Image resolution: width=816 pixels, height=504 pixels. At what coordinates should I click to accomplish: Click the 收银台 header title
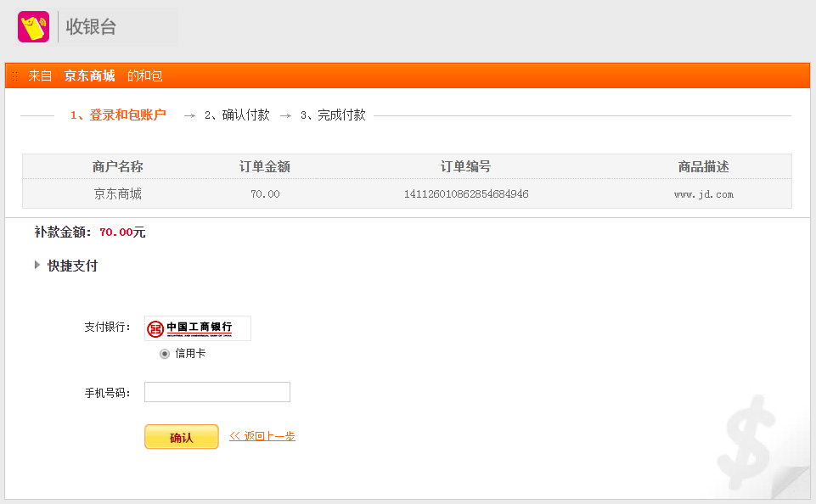click(91, 26)
